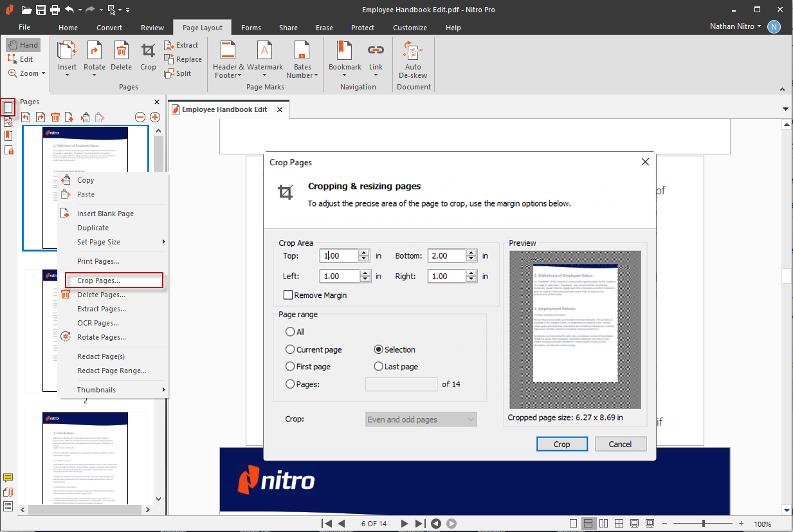This screenshot has width=793, height=532.
Task: Select the All page range option
Action: pyautogui.click(x=290, y=332)
